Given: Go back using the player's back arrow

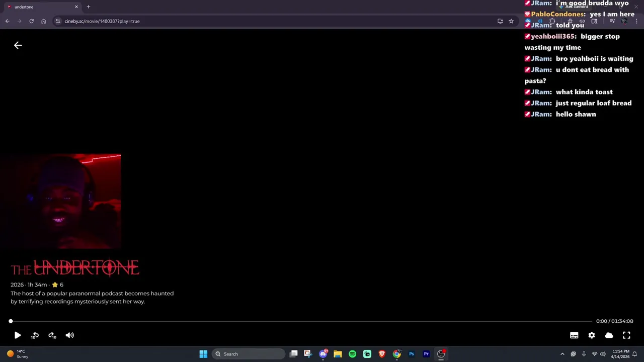Looking at the screenshot, I should (18, 45).
